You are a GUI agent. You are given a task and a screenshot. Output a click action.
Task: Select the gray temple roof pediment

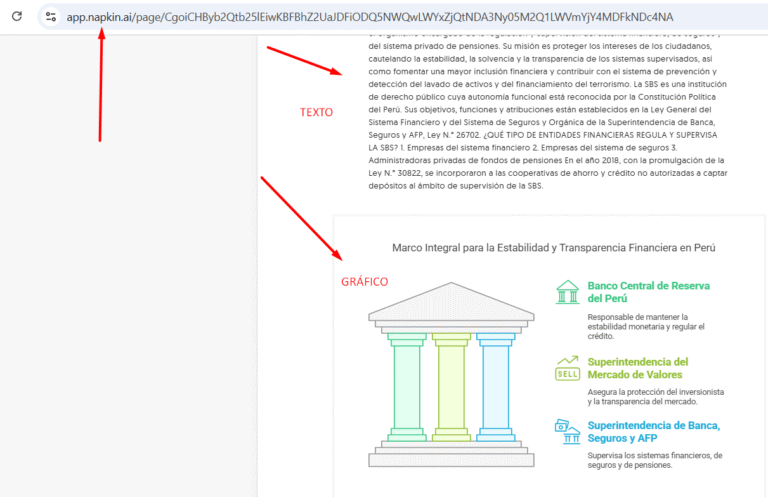coord(451,301)
